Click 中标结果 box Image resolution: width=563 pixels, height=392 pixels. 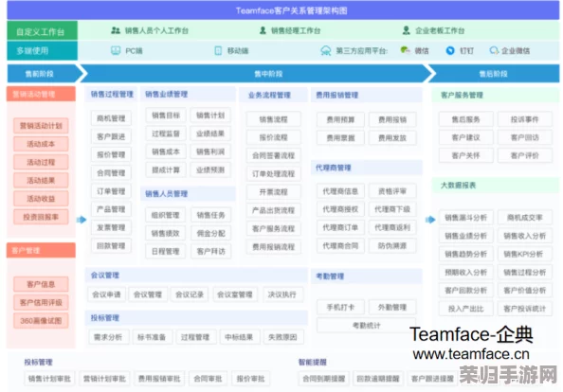tap(239, 337)
